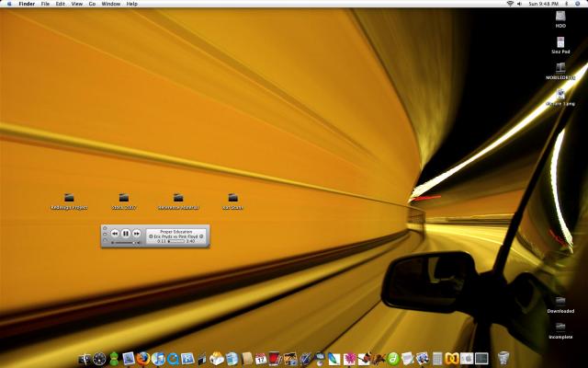
Task: Open Calculator from the dock
Action: click(437, 359)
